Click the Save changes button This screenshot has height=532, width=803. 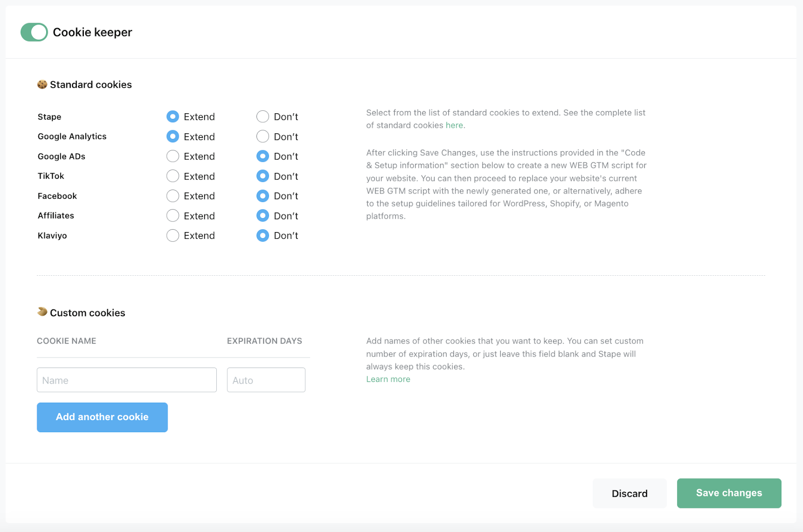coord(729,493)
